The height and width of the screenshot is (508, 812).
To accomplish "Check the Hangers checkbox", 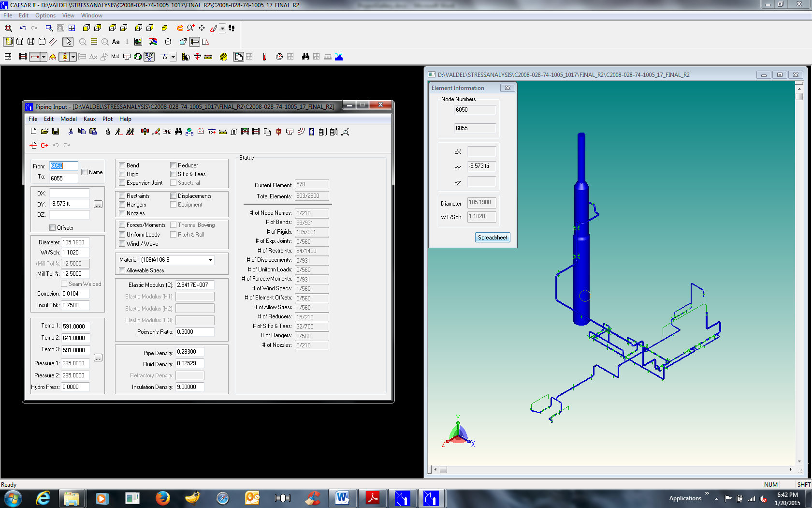I will click(x=122, y=205).
